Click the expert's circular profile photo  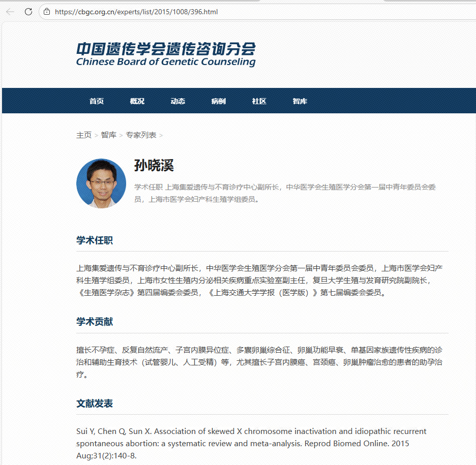[x=101, y=183]
